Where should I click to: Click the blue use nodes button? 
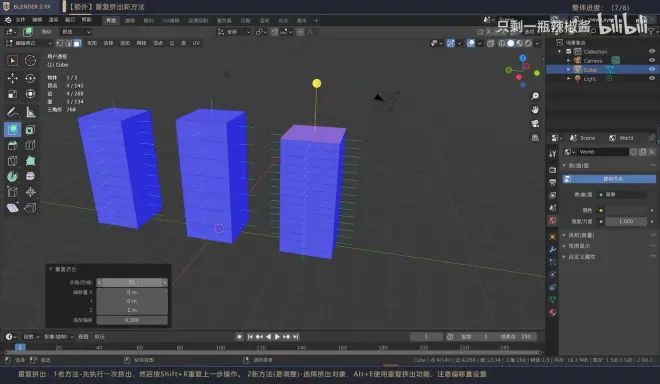coord(609,179)
